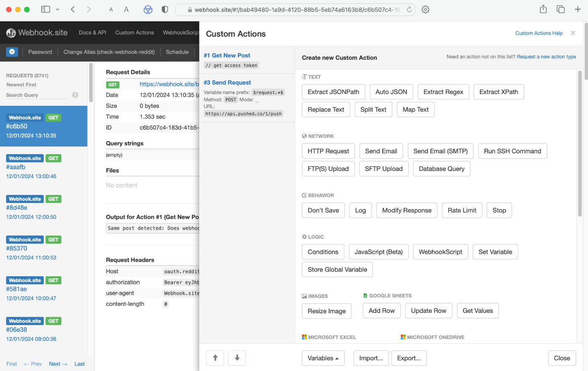588x371 pixels.
Task: Select request #c6b50 in the list
Action: point(44,126)
